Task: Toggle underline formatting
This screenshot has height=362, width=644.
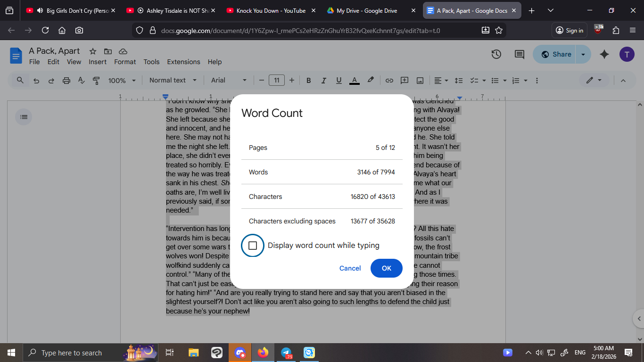Action: pyautogui.click(x=339, y=81)
